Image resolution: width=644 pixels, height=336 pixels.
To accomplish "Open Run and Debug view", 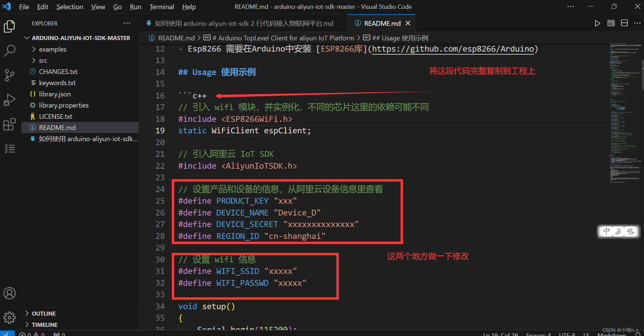I will (x=10, y=100).
